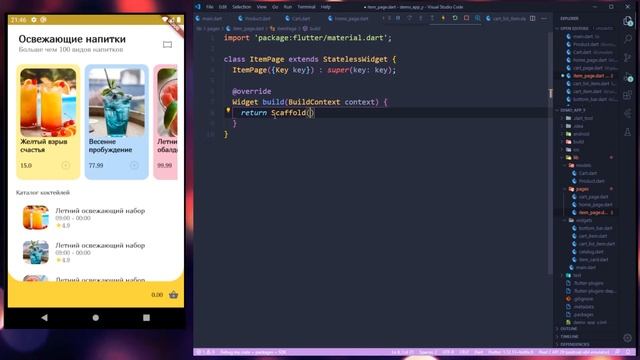
Task: Tap the shopping basket icon in app
Action: pyautogui.click(x=173, y=295)
